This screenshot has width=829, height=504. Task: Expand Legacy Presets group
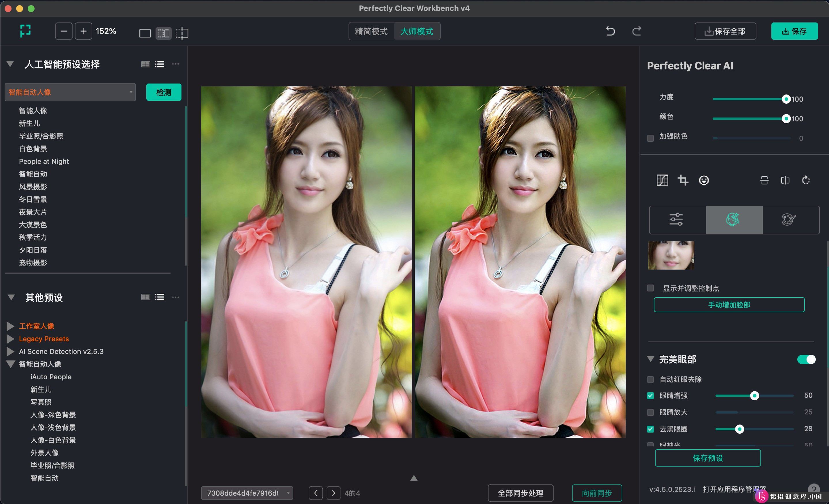click(12, 339)
